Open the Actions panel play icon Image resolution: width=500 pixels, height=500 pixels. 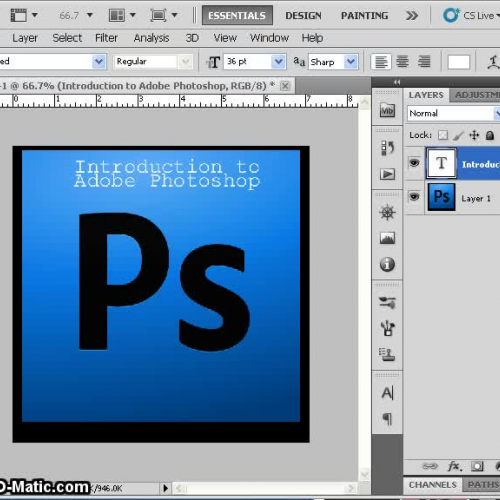pos(387,174)
